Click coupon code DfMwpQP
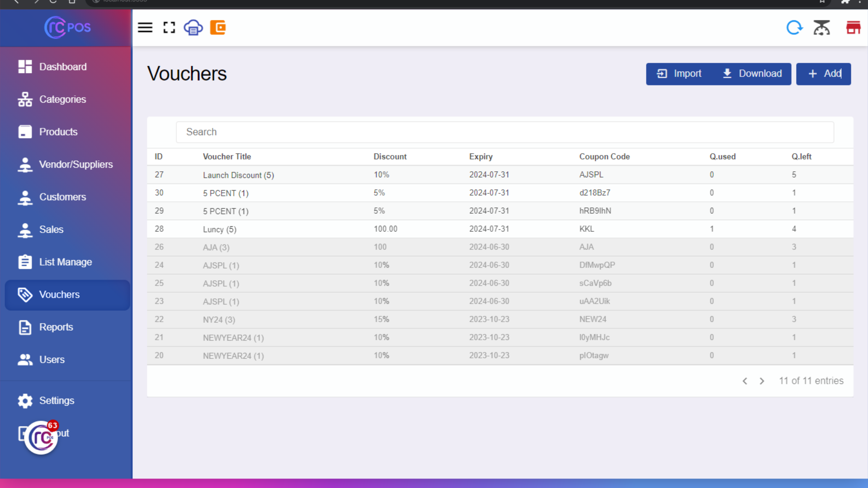 [597, 265]
